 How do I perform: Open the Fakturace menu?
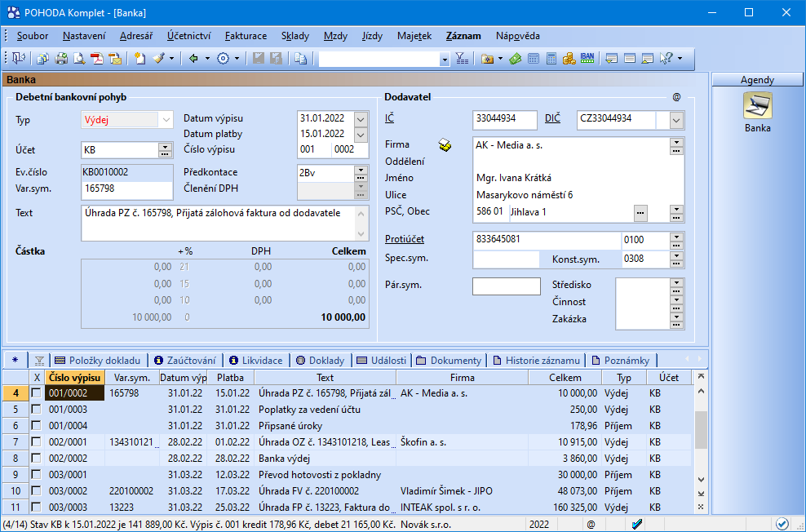click(246, 36)
